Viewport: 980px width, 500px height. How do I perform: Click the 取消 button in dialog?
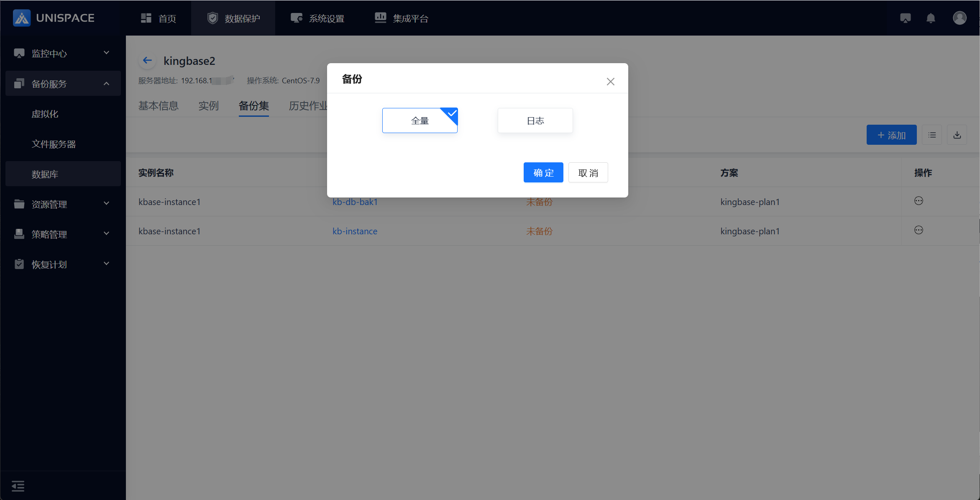click(x=588, y=173)
